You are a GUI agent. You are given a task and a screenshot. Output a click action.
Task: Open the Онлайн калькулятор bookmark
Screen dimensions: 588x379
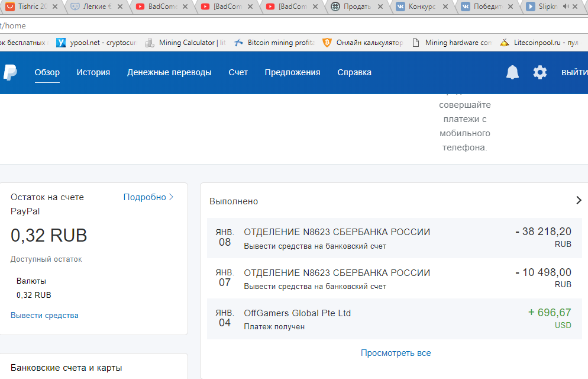coord(363,43)
